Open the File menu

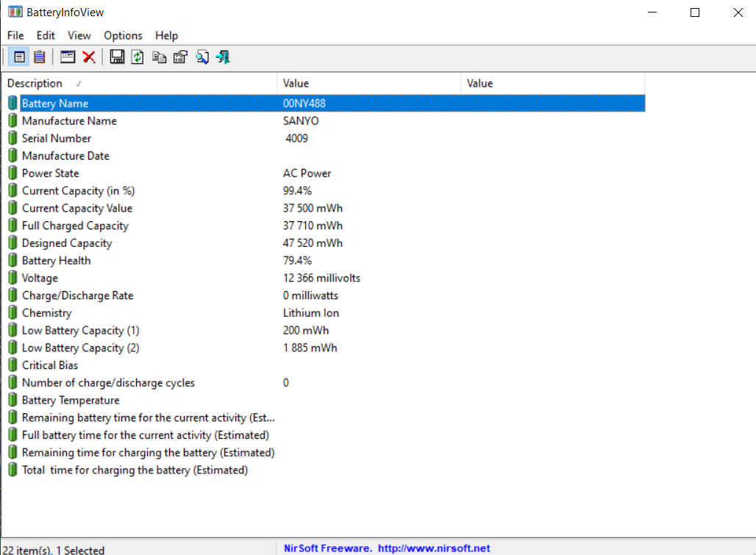(x=15, y=35)
